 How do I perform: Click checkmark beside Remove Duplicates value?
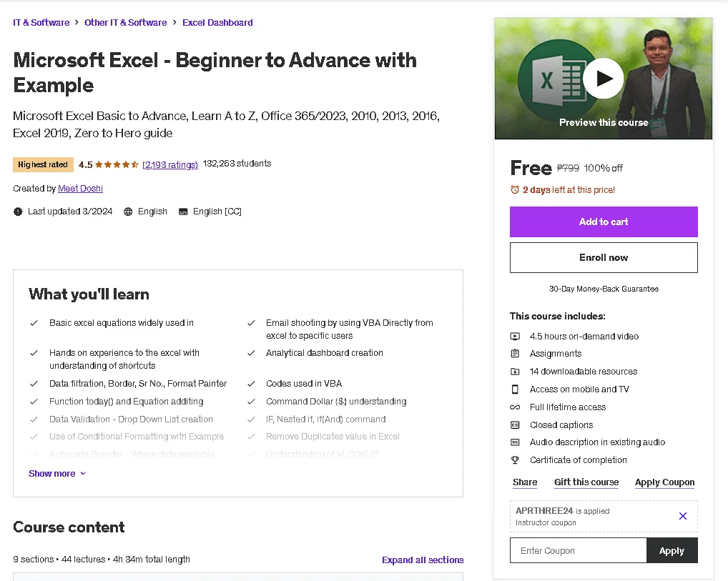pyautogui.click(x=251, y=437)
